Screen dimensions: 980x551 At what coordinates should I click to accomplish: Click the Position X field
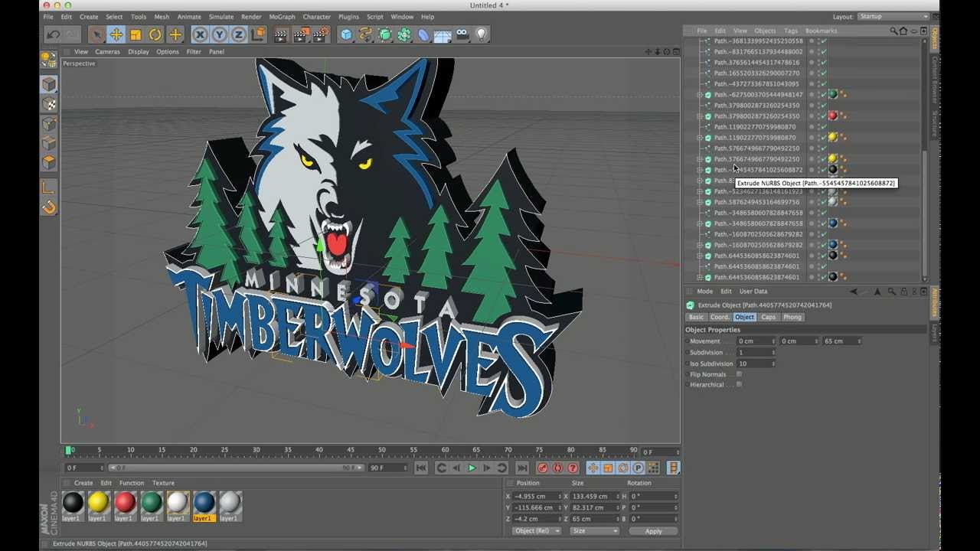click(536, 497)
